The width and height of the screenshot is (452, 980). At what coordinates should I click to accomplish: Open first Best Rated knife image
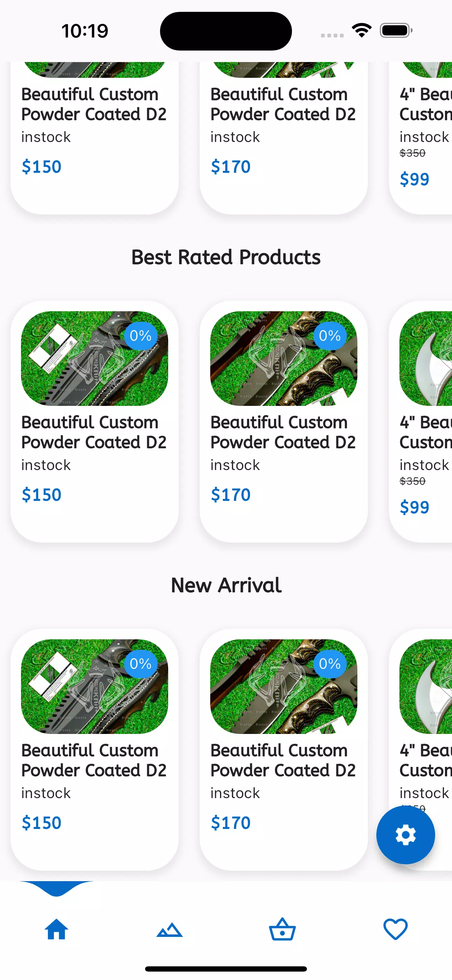pyautogui.click(x=94, y=358)
